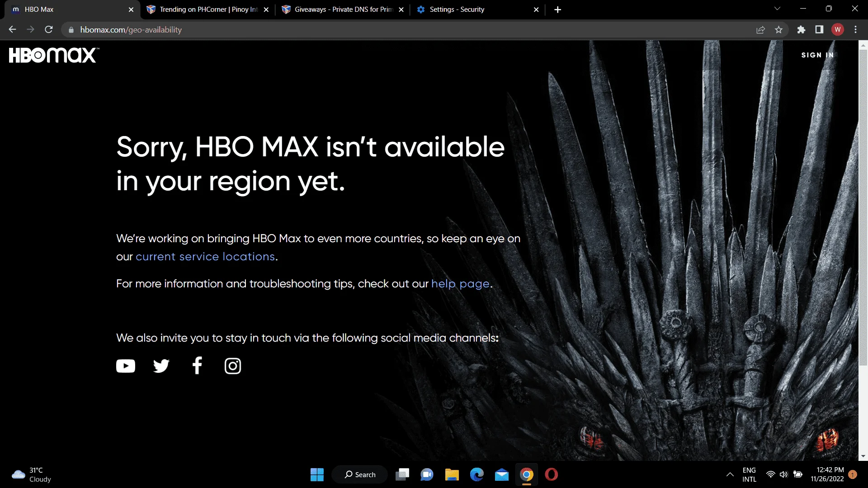Open the weather widget showing Cloudy

click(x=32, y=474)
